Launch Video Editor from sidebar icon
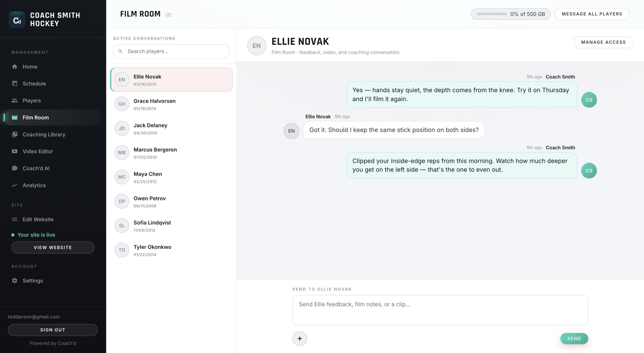644x353 pixels. 14,151
